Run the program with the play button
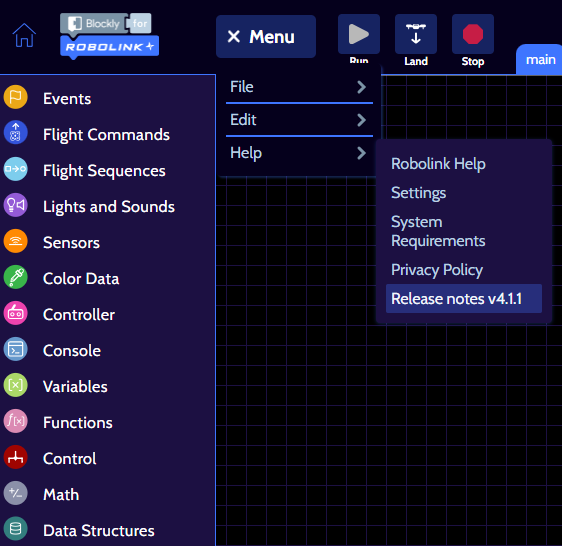Image resolution: width=562 pixels, height=546 pixels. point(359,34)
